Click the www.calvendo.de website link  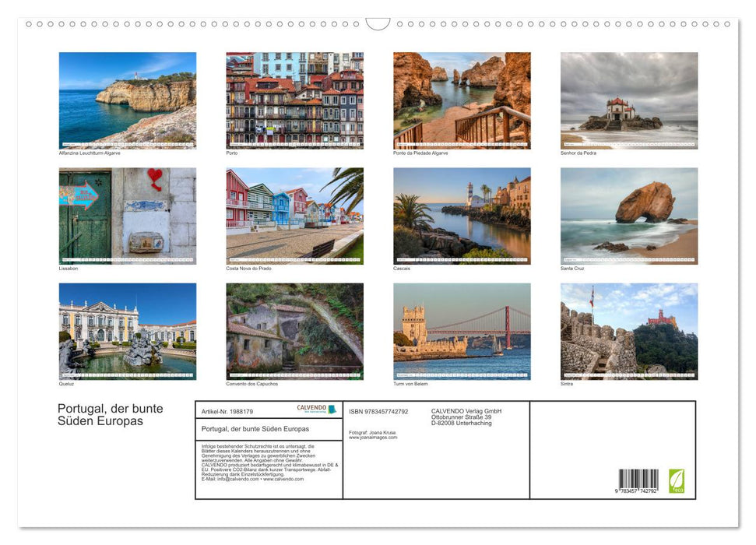click(x=283, y=477)
